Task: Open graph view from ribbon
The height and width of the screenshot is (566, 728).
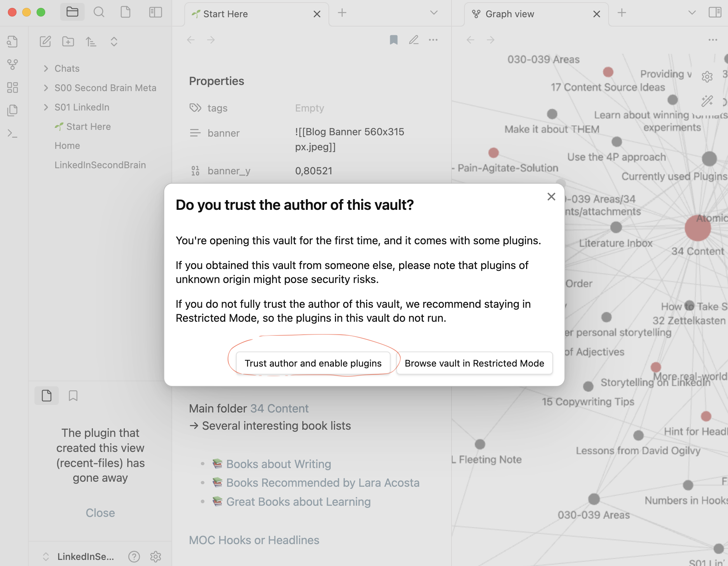Action: pos(13,65)
